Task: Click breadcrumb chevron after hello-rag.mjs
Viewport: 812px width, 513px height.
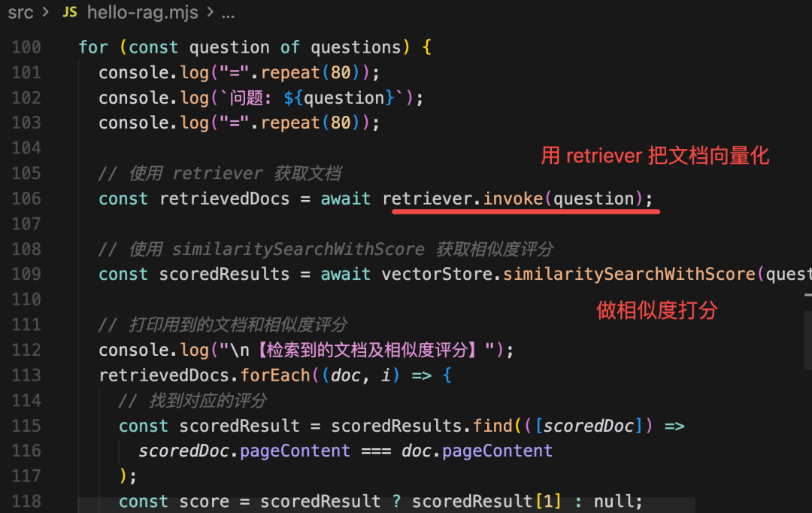Action: pos(210,11)
